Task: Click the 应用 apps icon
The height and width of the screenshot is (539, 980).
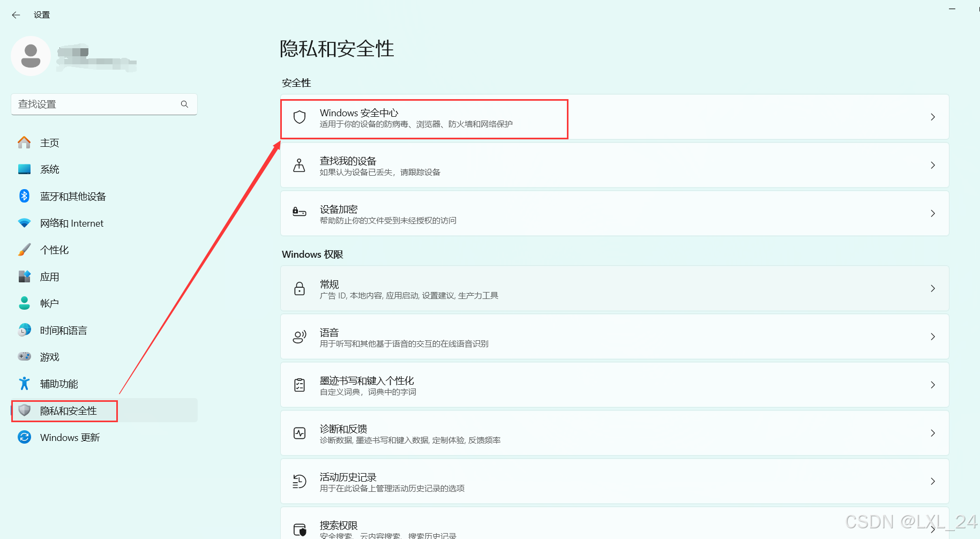Action: click(24, 276)
